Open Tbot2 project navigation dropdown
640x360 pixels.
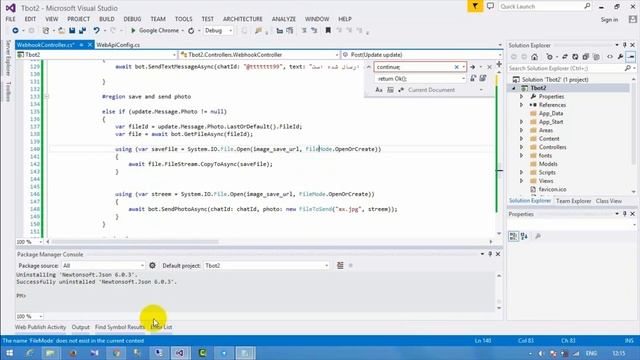174,55
